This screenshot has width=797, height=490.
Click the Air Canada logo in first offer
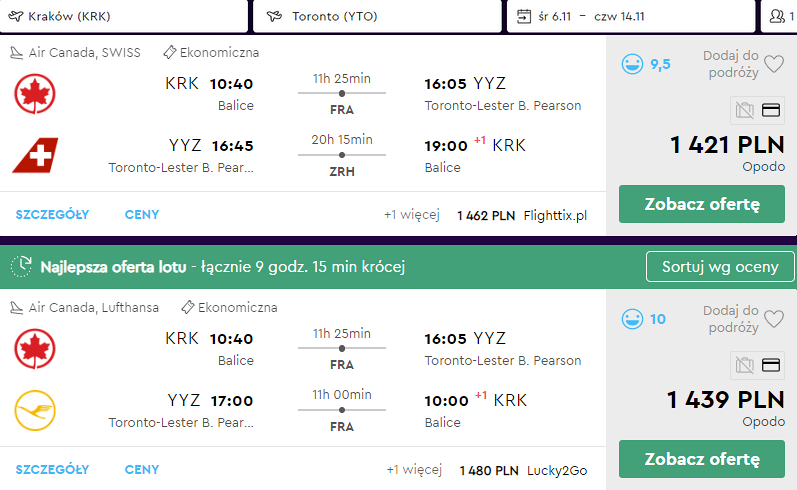[x=35, y=94]
